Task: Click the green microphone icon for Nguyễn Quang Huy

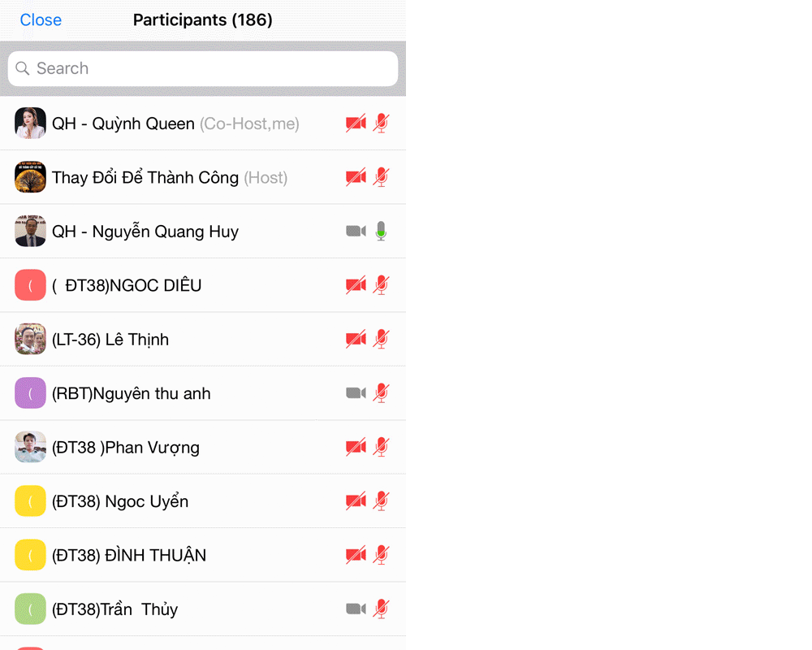Action: 381,232
